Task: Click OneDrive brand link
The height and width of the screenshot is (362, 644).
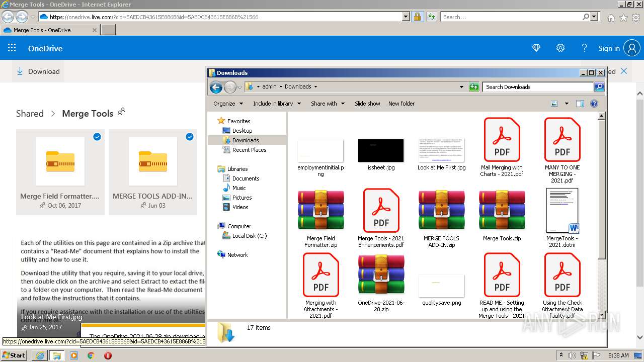Action: (45, 48)
